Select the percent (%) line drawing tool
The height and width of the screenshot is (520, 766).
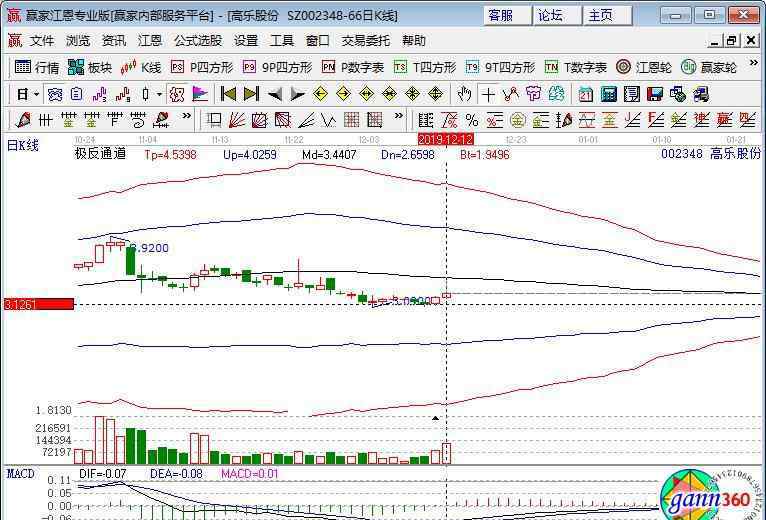click(x=472, y=120)
